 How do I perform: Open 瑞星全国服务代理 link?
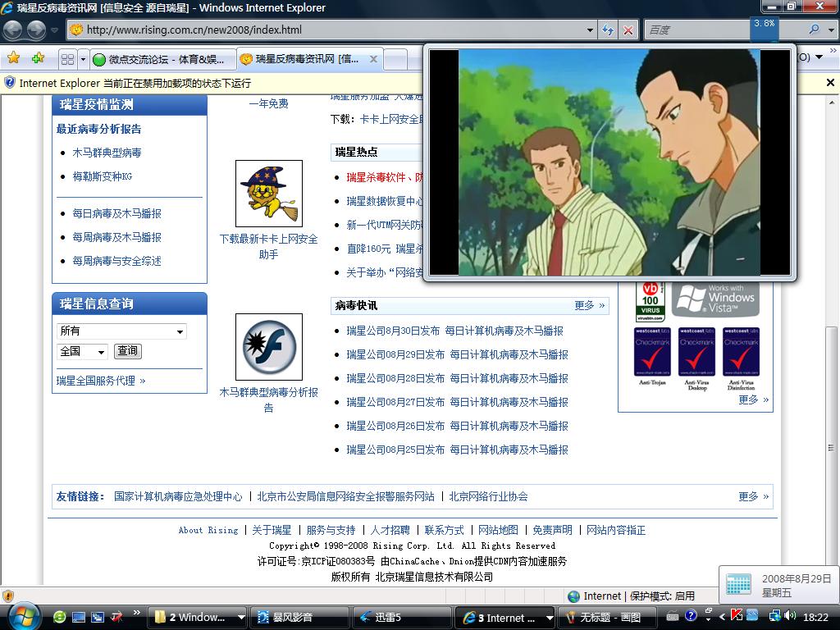[101, 381]
